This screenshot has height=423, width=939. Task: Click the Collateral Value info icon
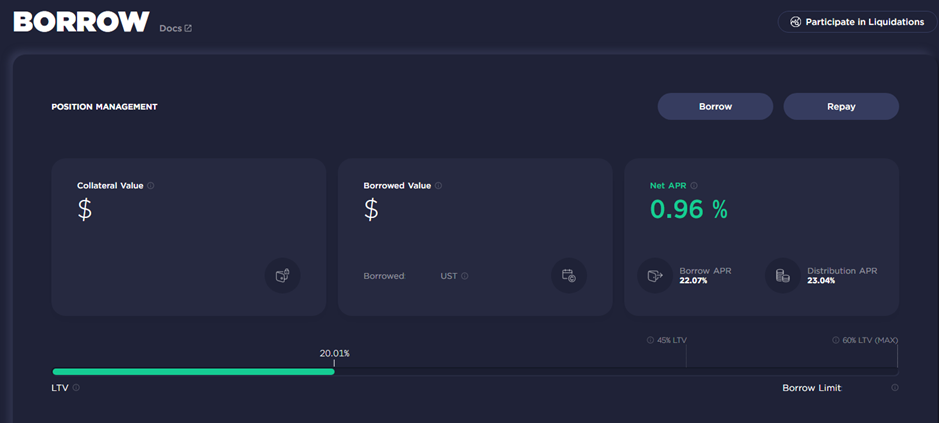pos(150,186)
